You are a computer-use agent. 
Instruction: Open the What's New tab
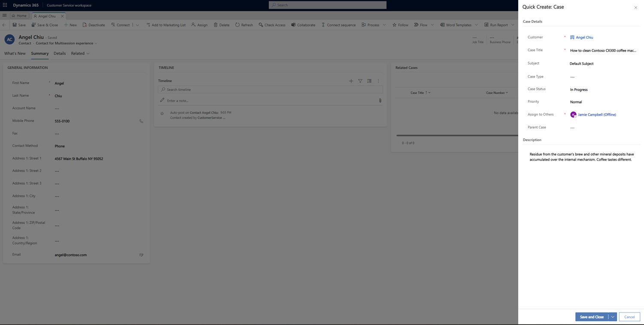(x=15, y=53)
